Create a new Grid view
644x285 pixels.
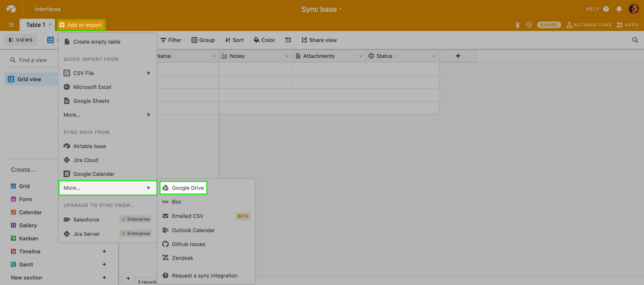coord(20,186)
